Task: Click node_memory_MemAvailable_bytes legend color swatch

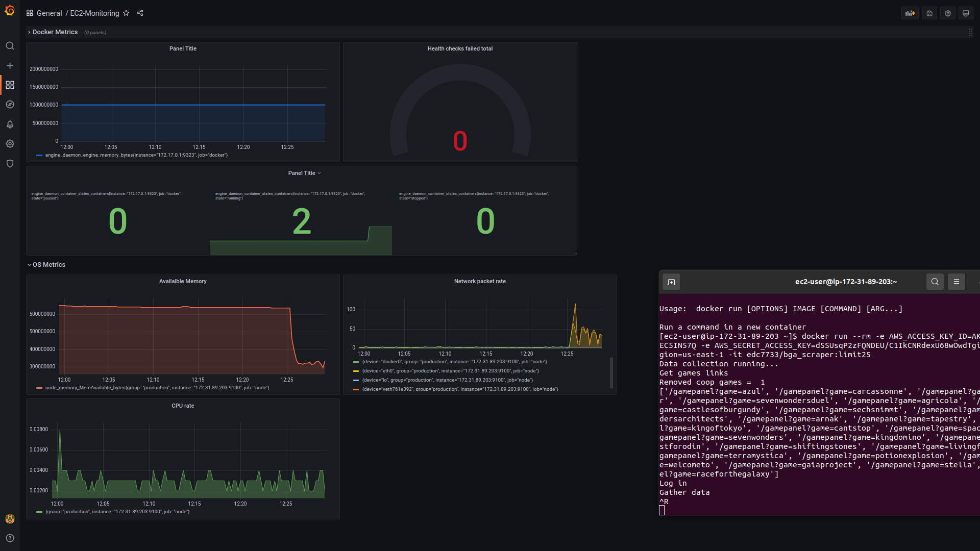Action: 39,388
